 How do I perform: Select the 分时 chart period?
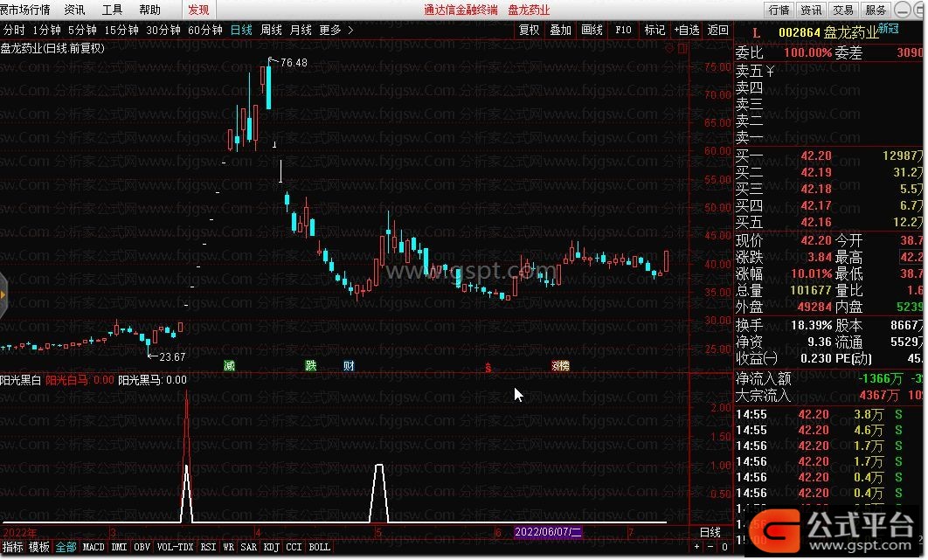(x=14, y=30)
